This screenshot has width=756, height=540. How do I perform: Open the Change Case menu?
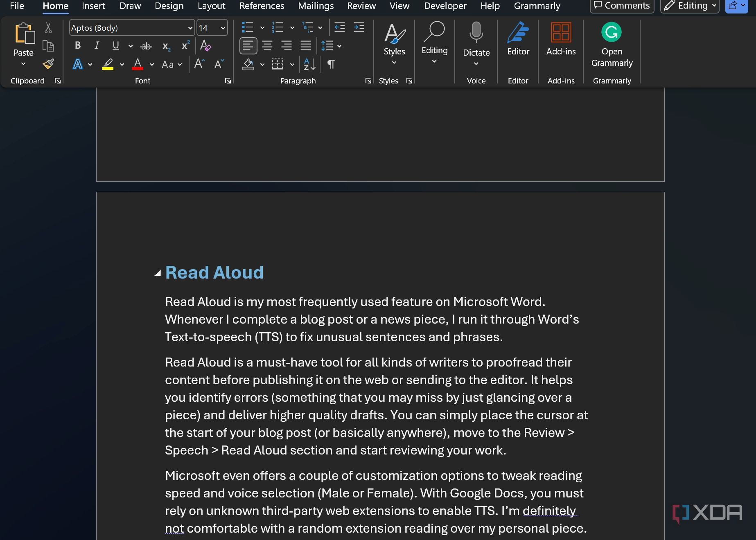coord(172,64)
